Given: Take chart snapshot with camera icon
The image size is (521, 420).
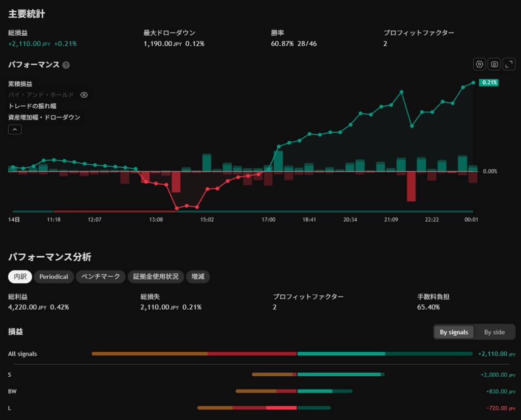Looking at the screenshot, I should (x=494, y=65).
